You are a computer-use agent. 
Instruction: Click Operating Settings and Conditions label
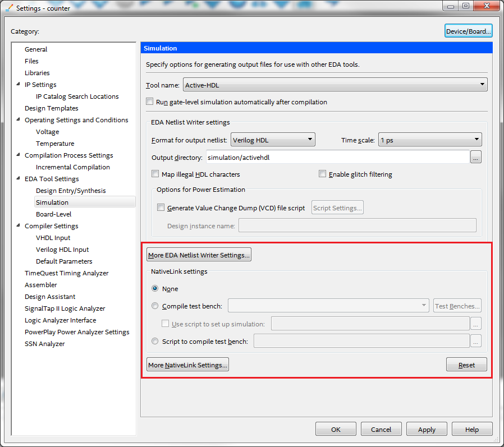click(76, 120)
